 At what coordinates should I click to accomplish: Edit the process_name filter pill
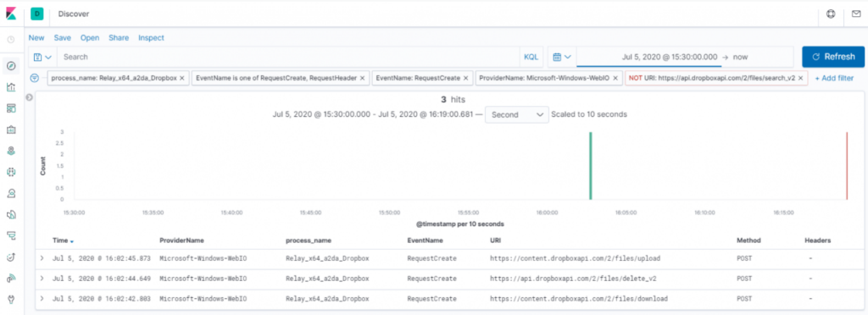(114, 79)
